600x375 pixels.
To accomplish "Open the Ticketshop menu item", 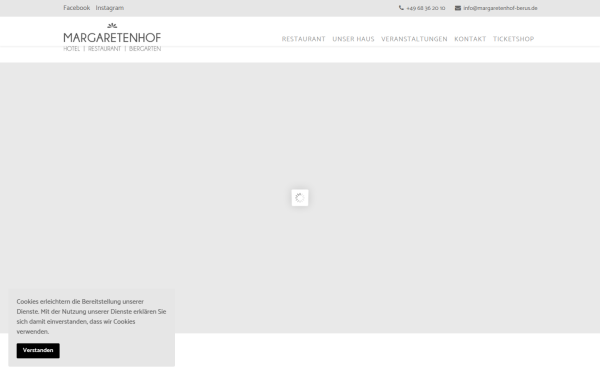I will 513,39.
